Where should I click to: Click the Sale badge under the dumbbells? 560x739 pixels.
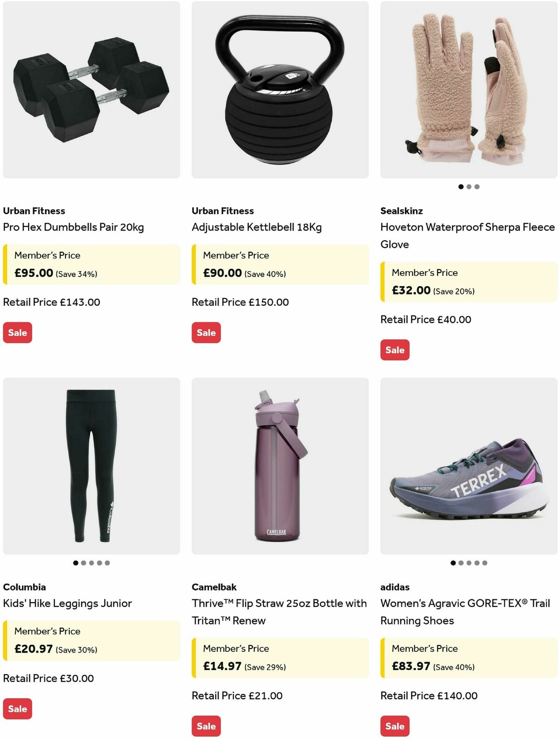coord(17,332)
